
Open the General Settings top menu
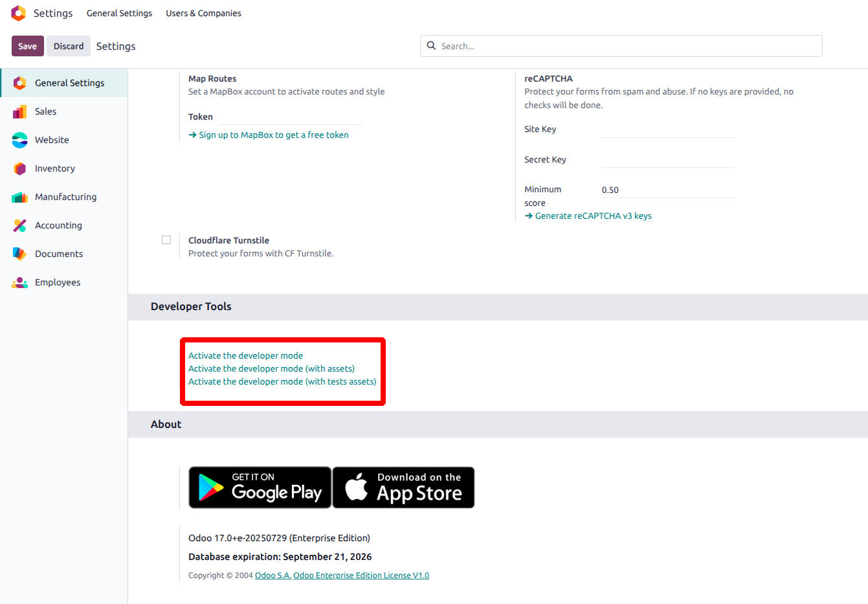point(119,13)
